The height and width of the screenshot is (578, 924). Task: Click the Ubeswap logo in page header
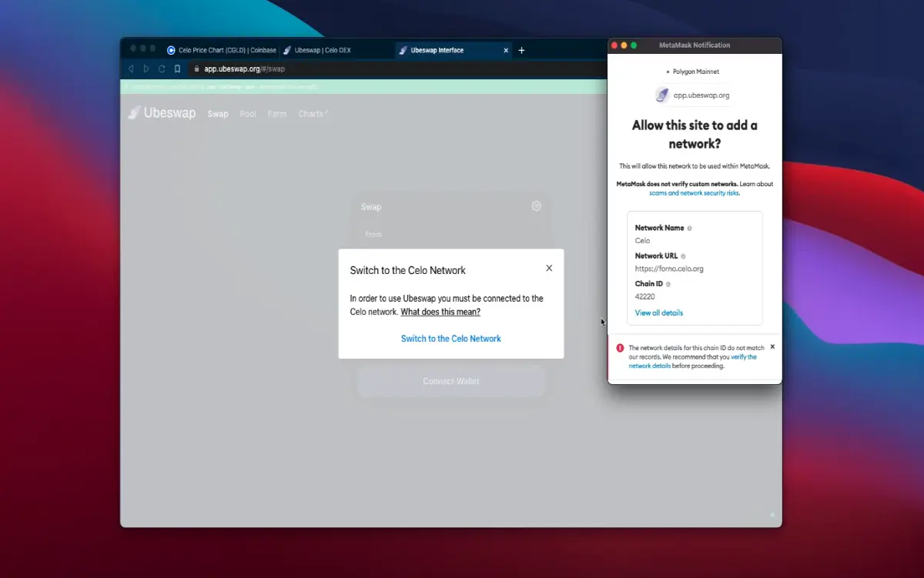click(x=162, y=113)
